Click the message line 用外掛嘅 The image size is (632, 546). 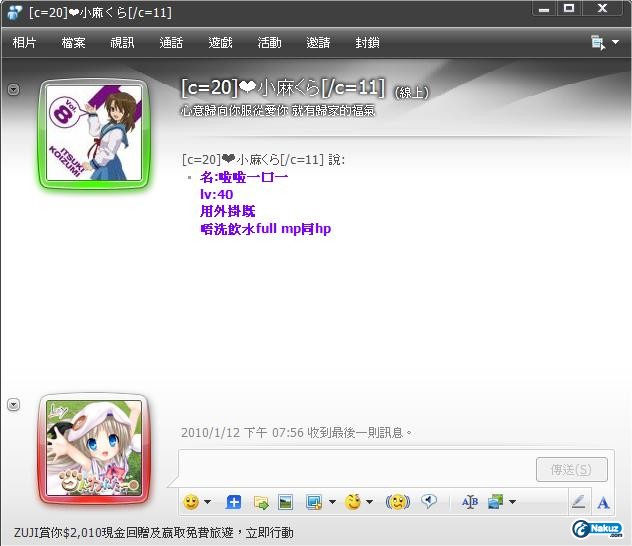point(228,212)
